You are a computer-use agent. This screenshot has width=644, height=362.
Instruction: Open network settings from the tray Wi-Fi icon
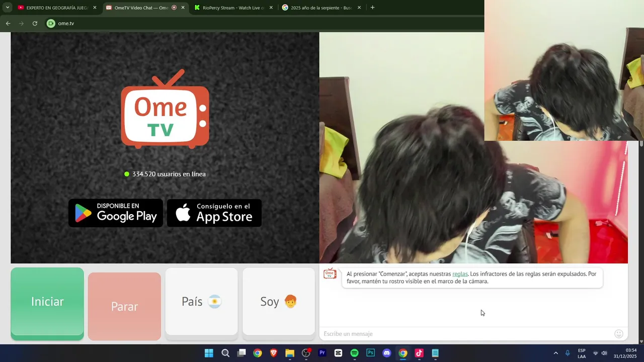(595, 353)
